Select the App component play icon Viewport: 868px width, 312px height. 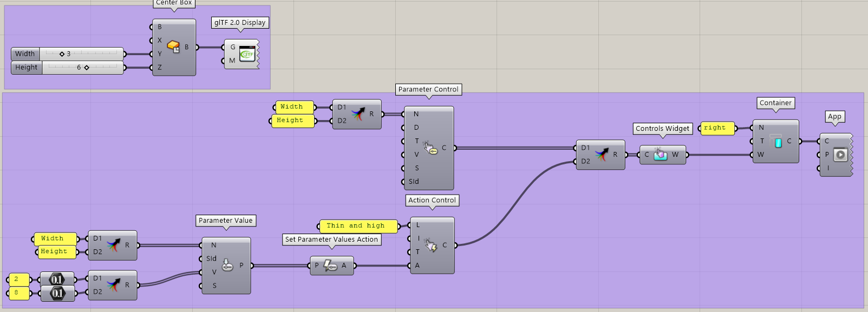(x=840, y=155)
